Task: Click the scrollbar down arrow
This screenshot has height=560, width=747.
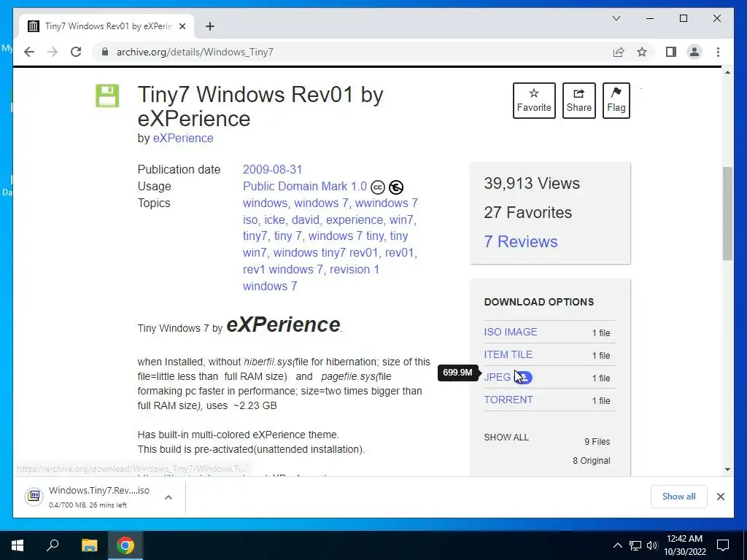Action: [727, 470]
